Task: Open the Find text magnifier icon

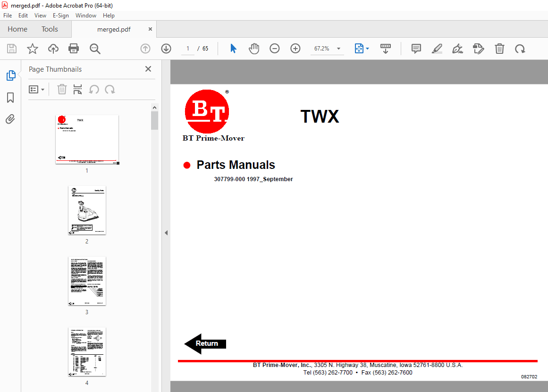Action: point(95,49)
